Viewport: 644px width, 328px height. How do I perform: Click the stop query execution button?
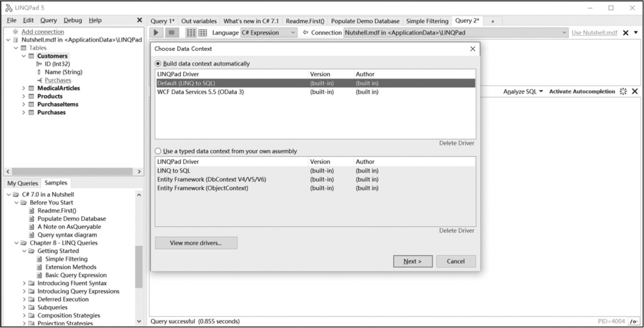(171, 32)
